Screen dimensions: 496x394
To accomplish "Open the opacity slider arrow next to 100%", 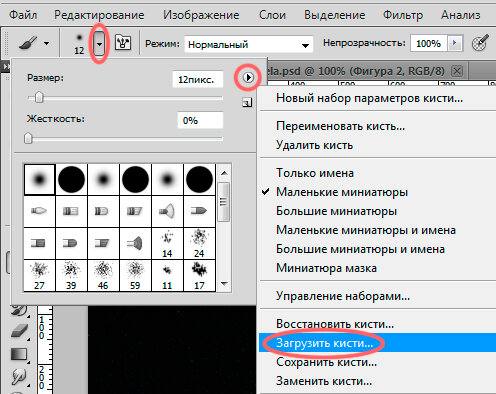I will click(455, 43).
